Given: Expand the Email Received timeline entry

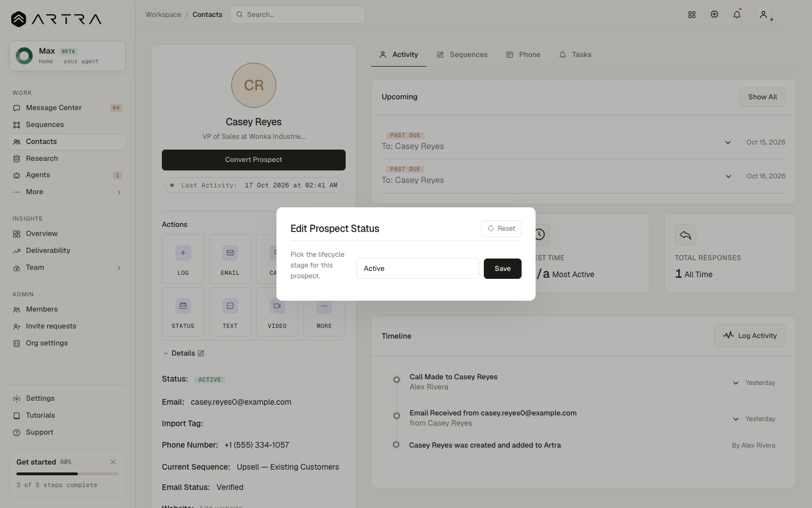Looking at the screenshot, I should click(x=736, y=419).
